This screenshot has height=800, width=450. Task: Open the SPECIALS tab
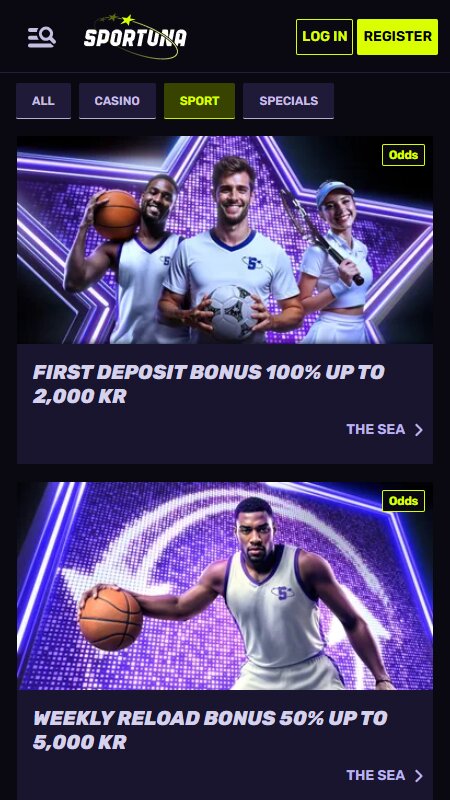click(x=288, y=101)
